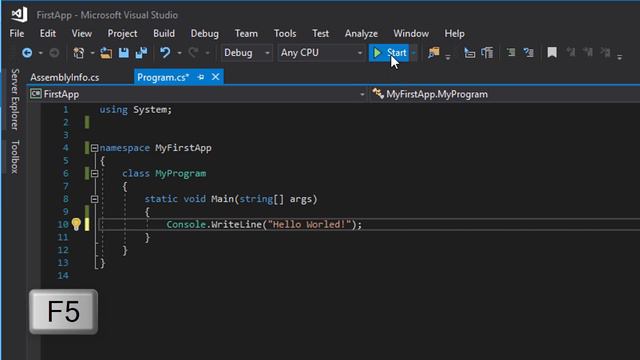Open the File menu
This screenshot has width=640, height=360.
[17, 33]
